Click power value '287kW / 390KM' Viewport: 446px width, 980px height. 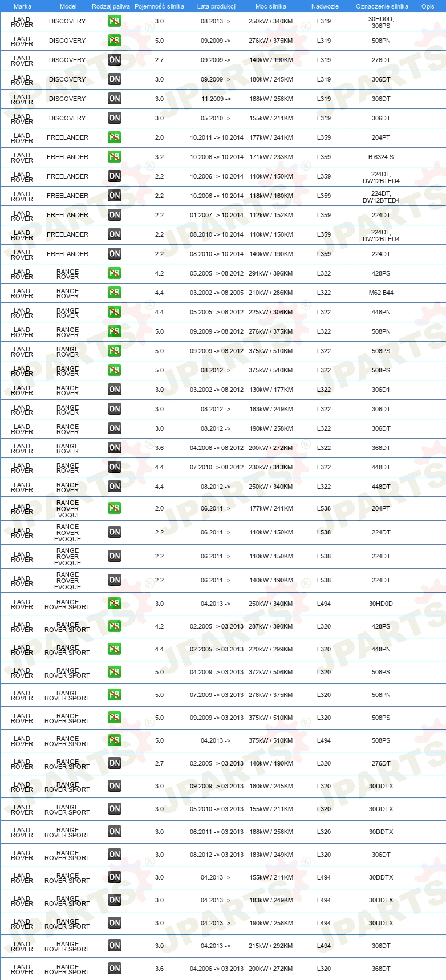coord(271,626)
